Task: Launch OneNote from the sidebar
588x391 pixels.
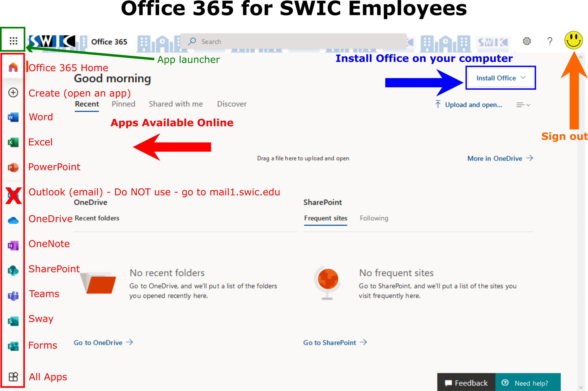Action: (x=13, y=246)
